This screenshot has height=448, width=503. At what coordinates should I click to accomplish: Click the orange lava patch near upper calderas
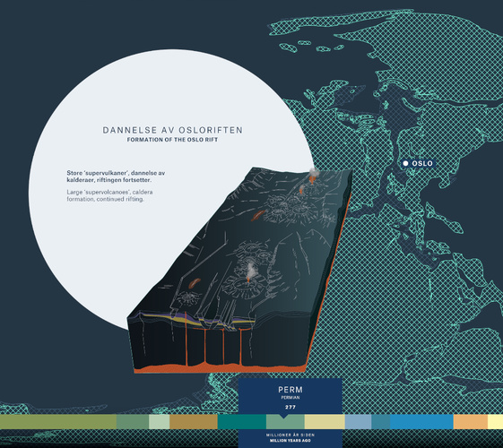pos(257,216)
